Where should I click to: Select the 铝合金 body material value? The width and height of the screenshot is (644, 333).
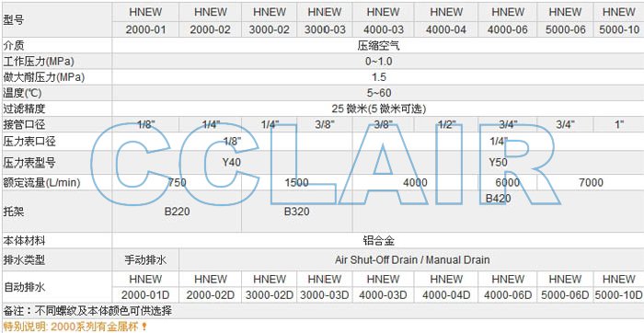pos(378,241)
